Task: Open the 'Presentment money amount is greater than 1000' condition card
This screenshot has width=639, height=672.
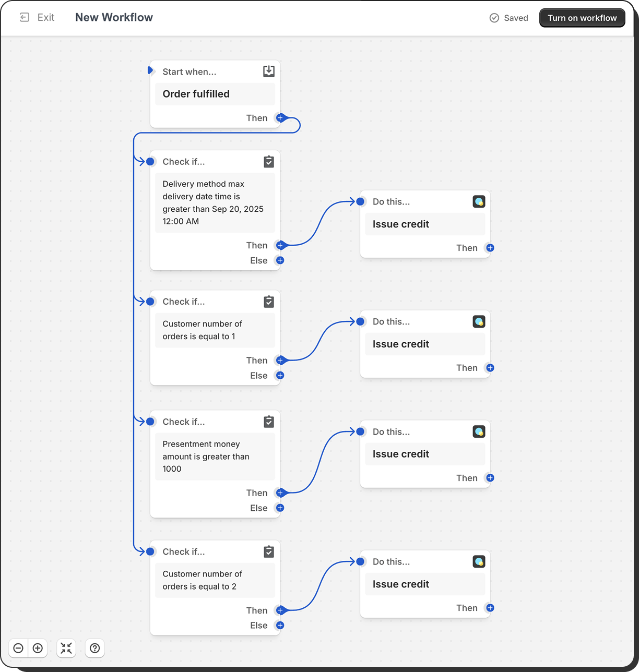Action: (215, 457)
